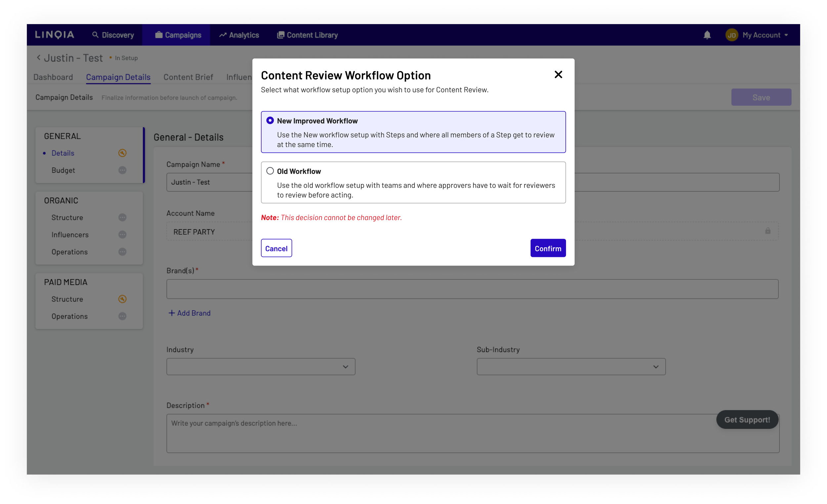Click the Linqia logo
Image resolution: width=827 pixels, height=504 pixels.
tap(55, 35)
